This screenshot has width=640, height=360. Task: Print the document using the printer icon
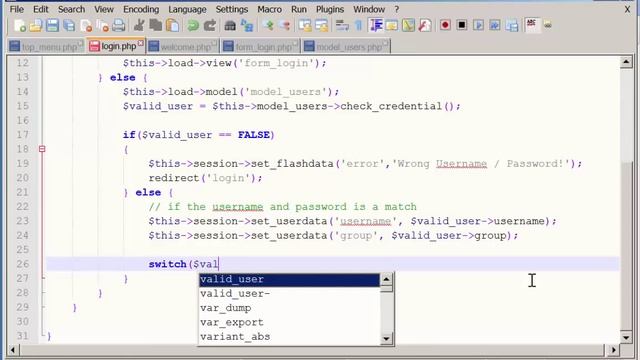tap(118, 26)
